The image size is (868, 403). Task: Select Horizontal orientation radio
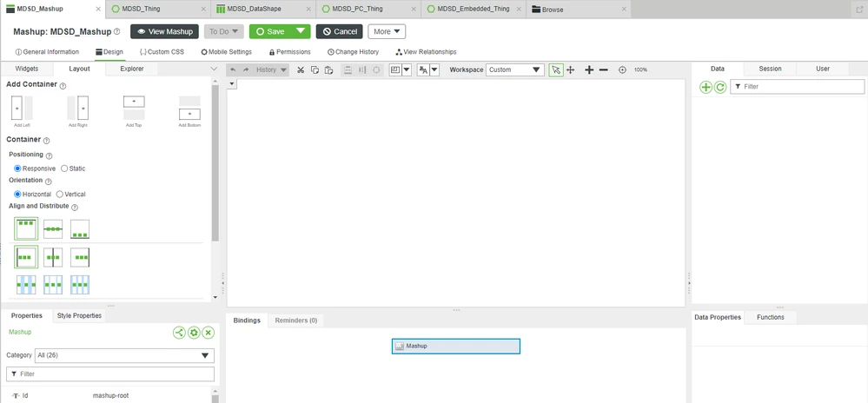point(17,195)
